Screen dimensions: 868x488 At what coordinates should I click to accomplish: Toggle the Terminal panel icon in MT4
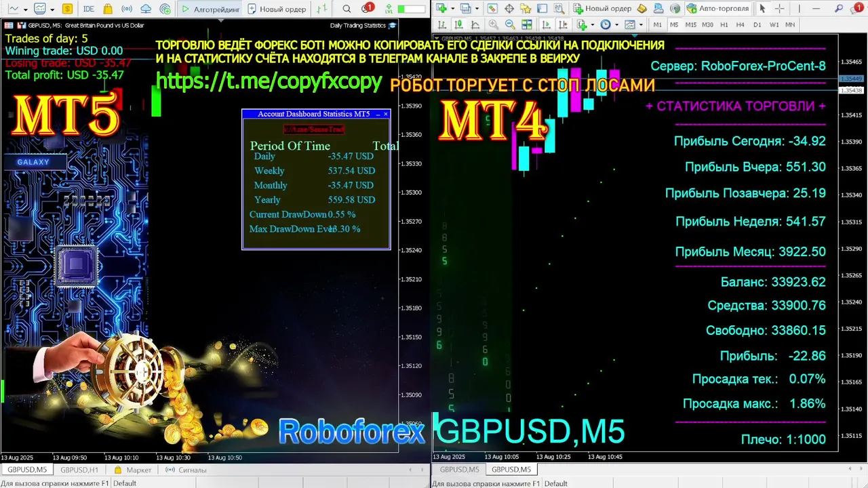[542, 8]
